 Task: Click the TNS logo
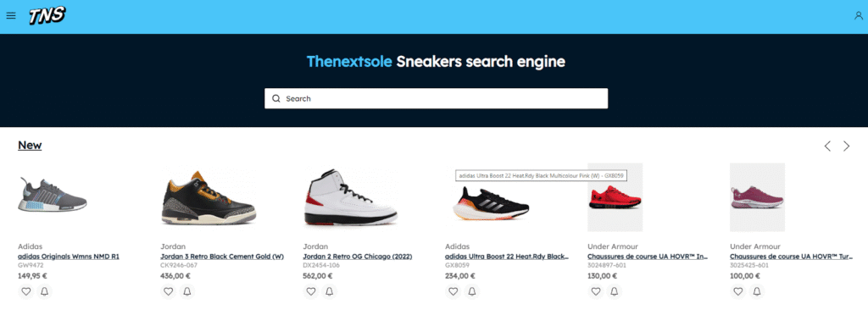[x=47, y=16]
